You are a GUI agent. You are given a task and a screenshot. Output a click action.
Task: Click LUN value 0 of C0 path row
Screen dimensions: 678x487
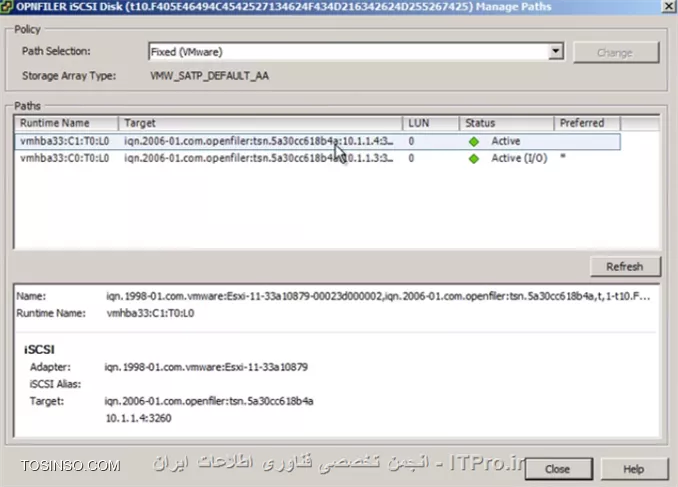[411, 158]
